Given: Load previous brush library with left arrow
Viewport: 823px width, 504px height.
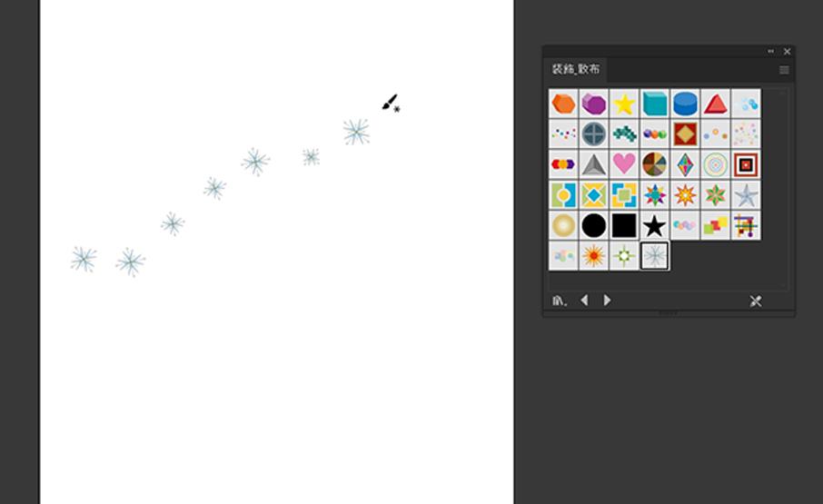Looking at the screenshot, I should 584,300.
